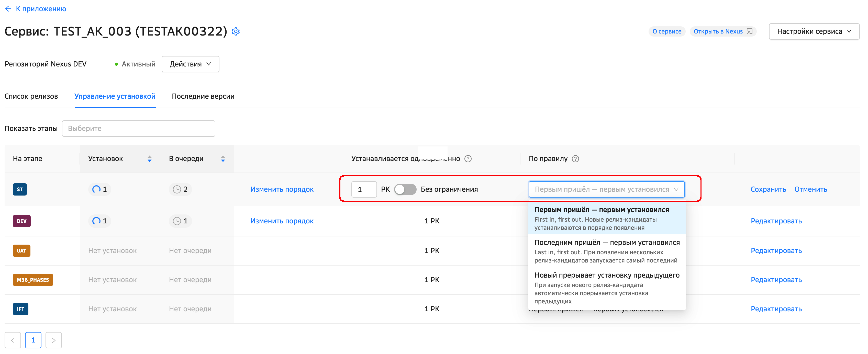Screen dimensions: 868x354
Task: Switch to the 'Последние версии' tab
Action: [x=203, y=96]
